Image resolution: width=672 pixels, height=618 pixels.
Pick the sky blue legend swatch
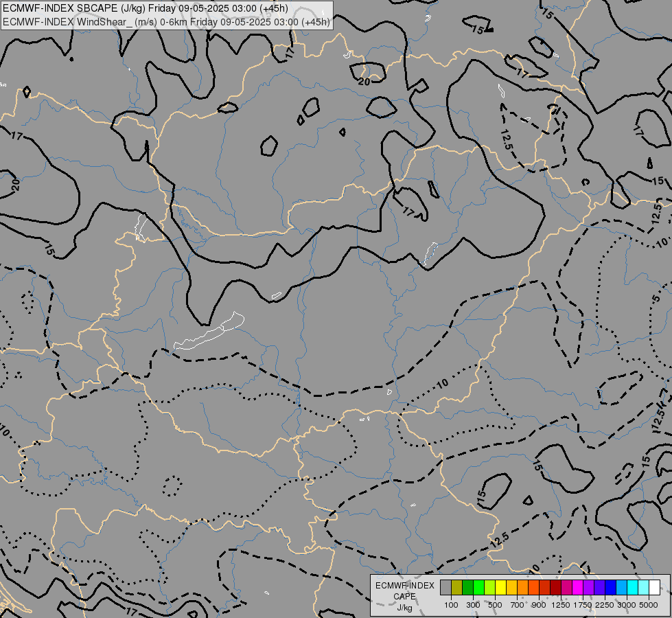tap(621, 587)
